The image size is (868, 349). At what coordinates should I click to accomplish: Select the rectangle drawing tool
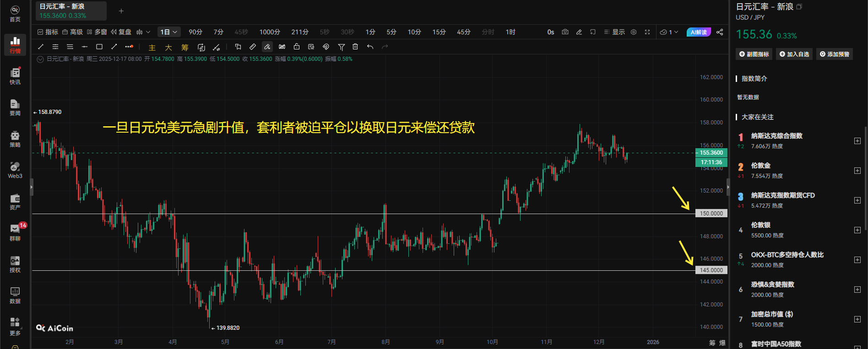coord(99,47)
